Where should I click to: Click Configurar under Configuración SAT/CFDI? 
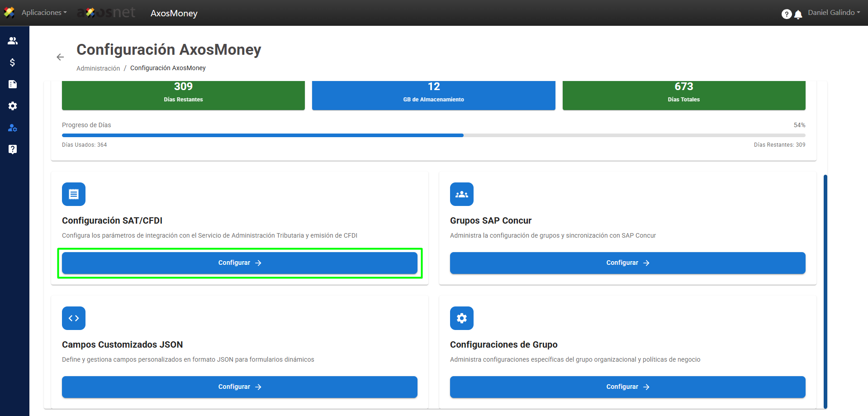pos(239,263)
